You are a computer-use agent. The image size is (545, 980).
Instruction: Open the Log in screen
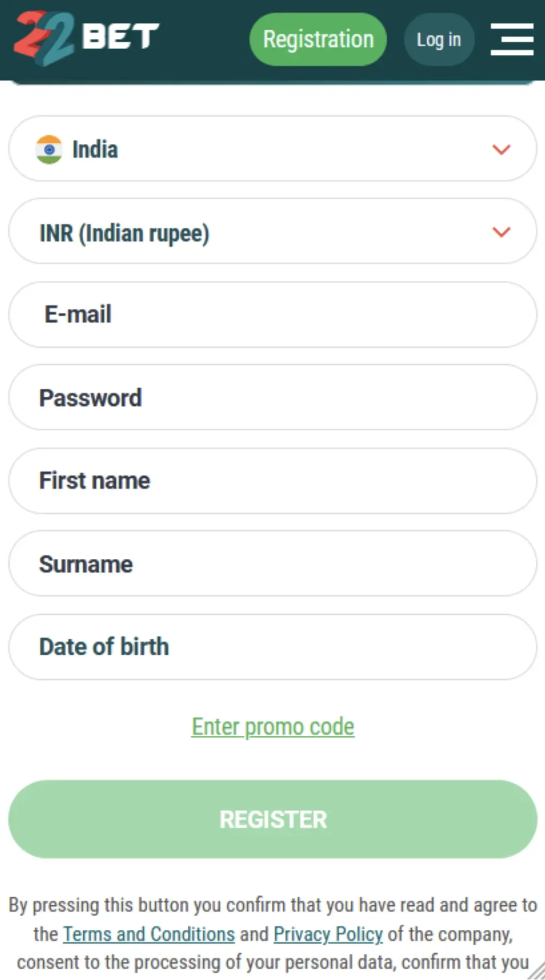[438, 39]
